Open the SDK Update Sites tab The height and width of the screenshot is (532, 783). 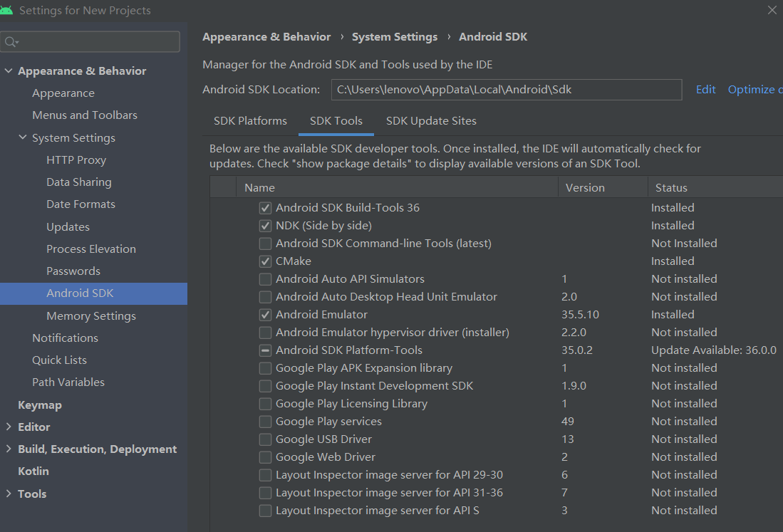tap(431, 121)
